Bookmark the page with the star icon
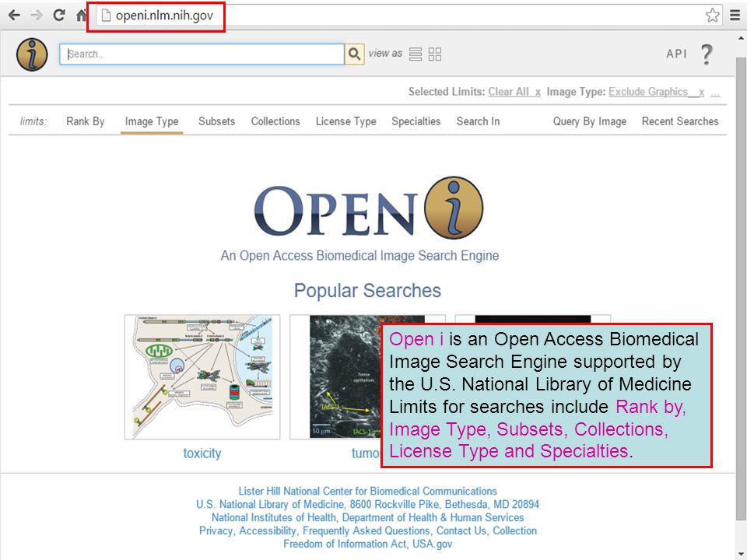The image size is (747, 560). [712, 16]
